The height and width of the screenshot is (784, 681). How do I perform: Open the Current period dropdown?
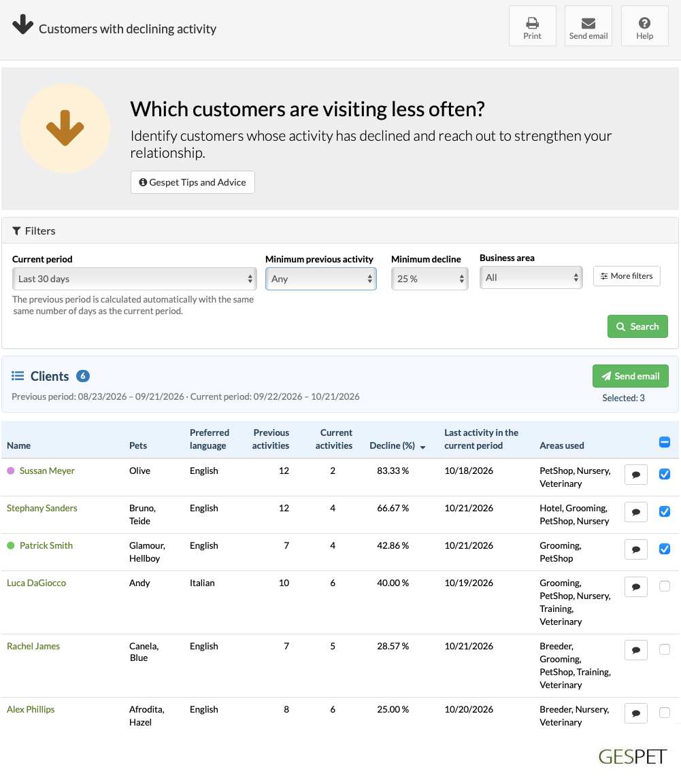click(134, 279)
